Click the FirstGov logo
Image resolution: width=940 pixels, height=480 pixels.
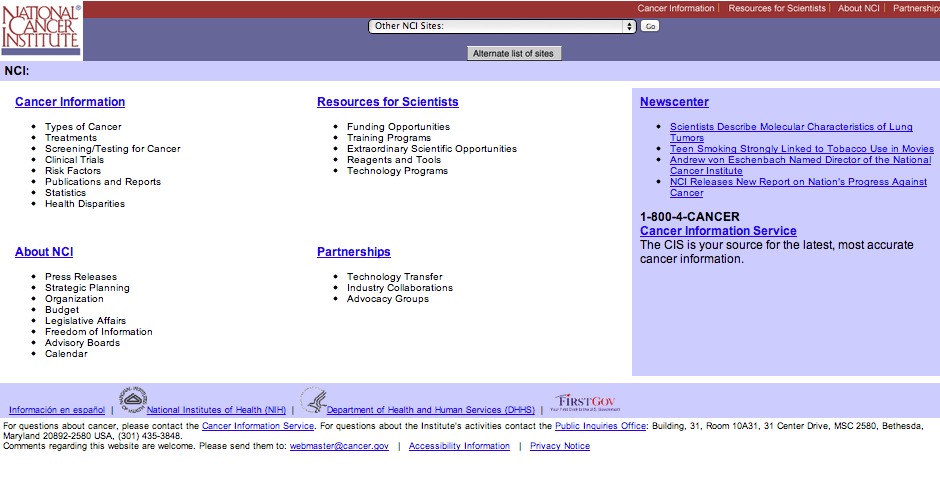point(585,402)
